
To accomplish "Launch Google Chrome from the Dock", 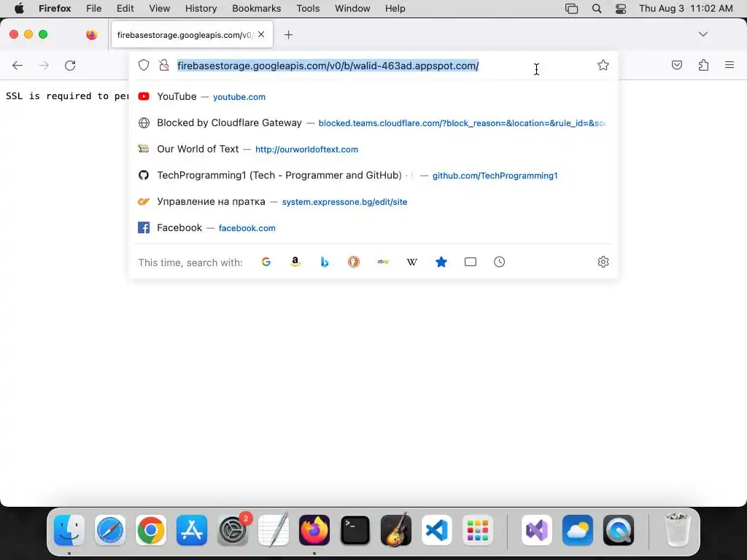I will click(x=151, y=530).
